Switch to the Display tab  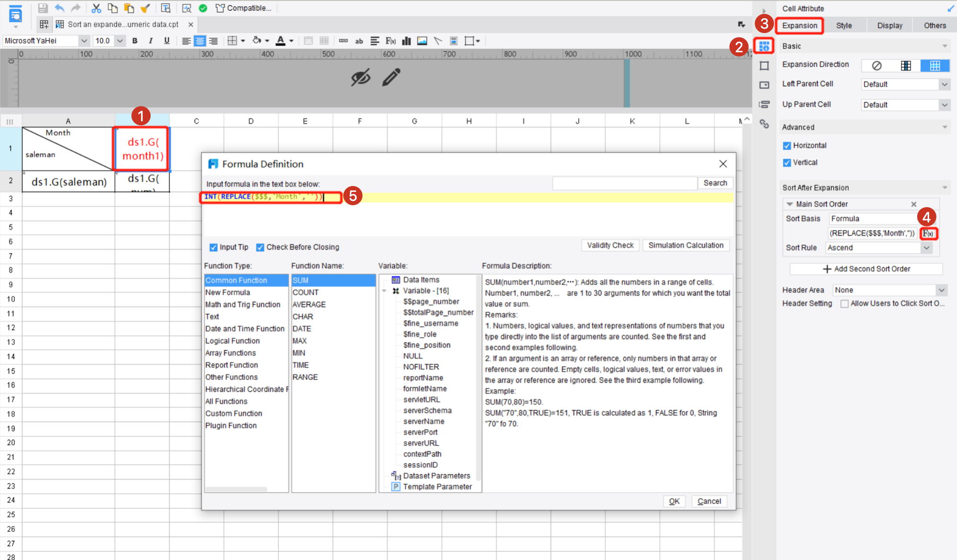[890, 25]
